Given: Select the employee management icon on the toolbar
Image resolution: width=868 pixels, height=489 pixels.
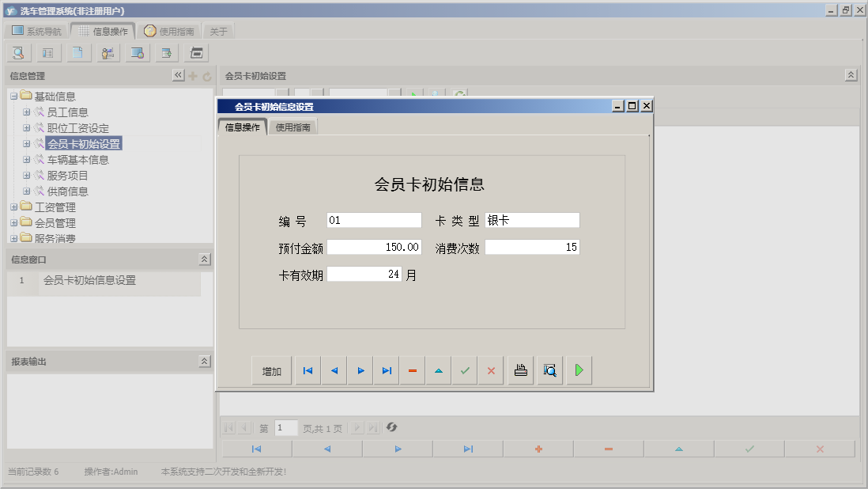Looking at the screenshot, I should pyautogui.click(x=107, y=52).
